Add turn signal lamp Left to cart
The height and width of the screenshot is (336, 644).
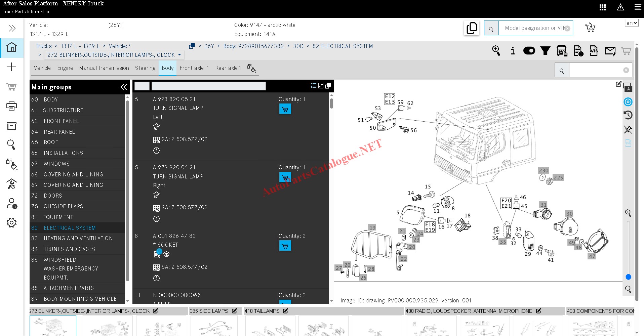click(285, 109)
